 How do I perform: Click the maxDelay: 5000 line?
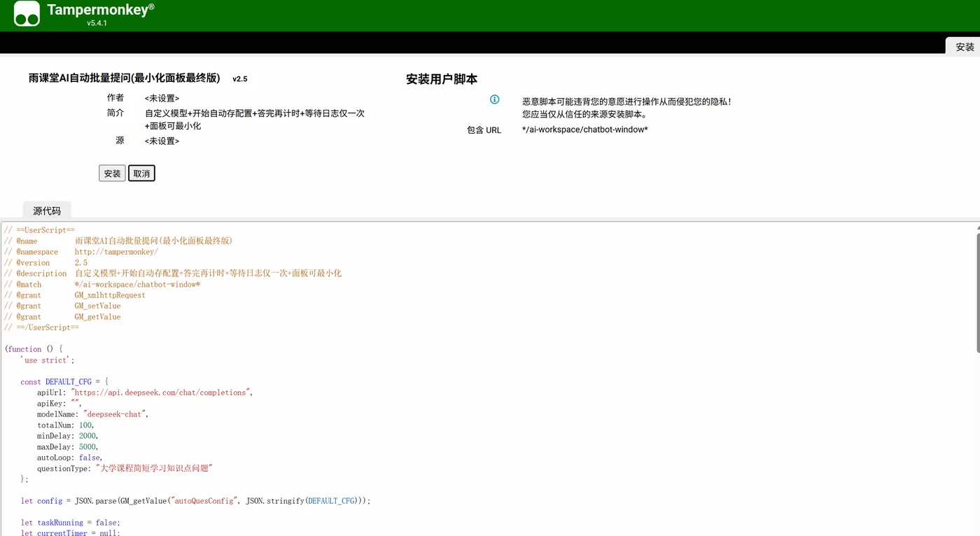tap(68, 446)
